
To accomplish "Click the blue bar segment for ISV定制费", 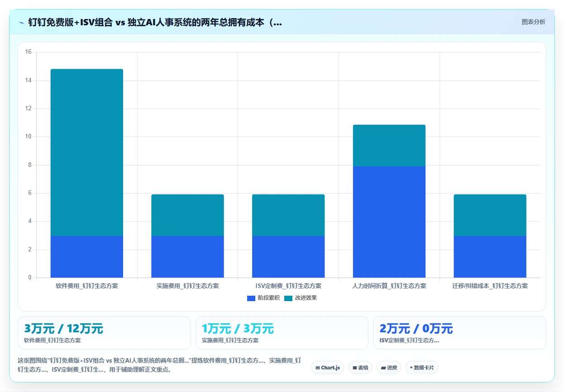I will pyautogui.click(x=288, y=257).
